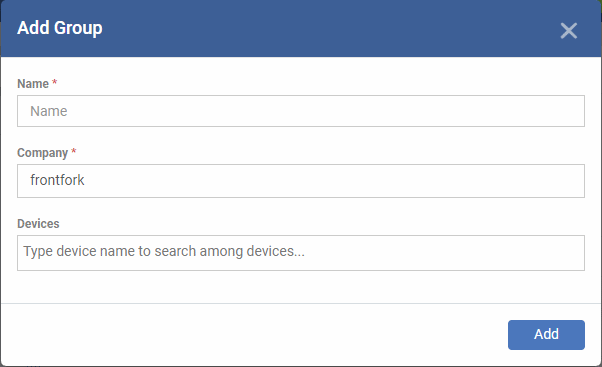Click the Name field label

point(33,83)
